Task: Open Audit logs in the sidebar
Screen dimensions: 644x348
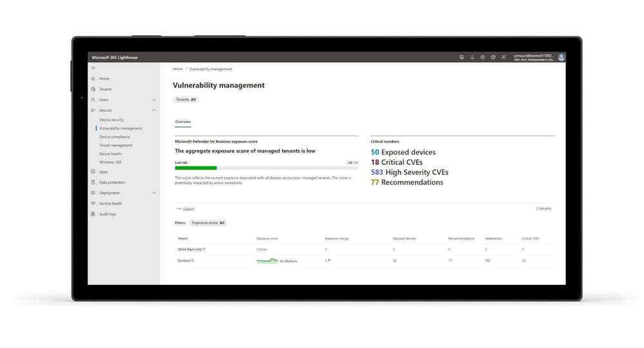Action: click(108, 214)
